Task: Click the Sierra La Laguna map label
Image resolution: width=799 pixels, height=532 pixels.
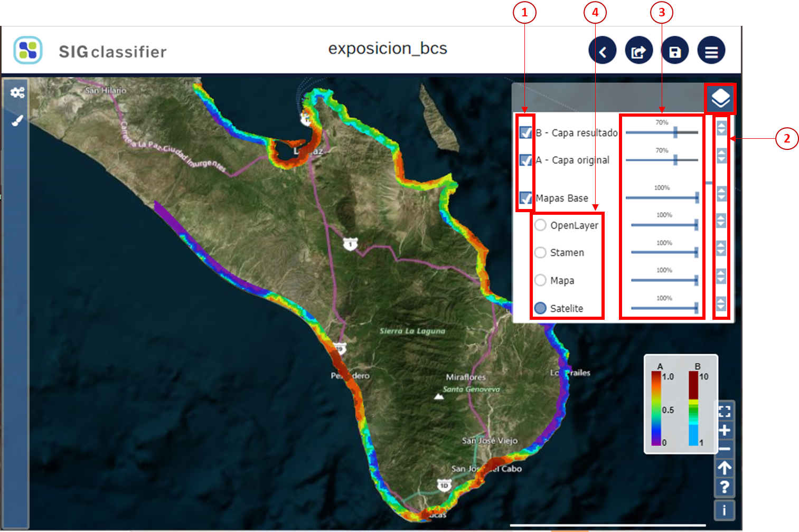Action: pyautogui.click(x=412, y=331)
